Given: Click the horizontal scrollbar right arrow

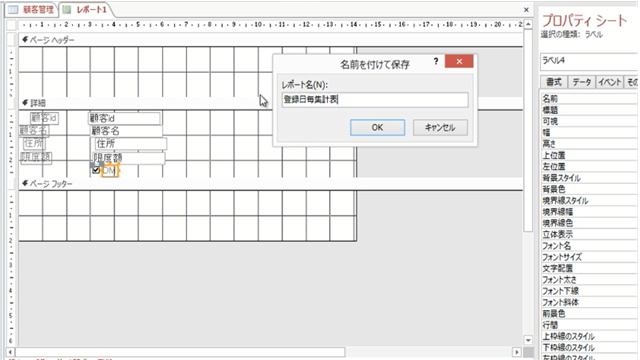Looking at the screenshot, I should point(517,351).
